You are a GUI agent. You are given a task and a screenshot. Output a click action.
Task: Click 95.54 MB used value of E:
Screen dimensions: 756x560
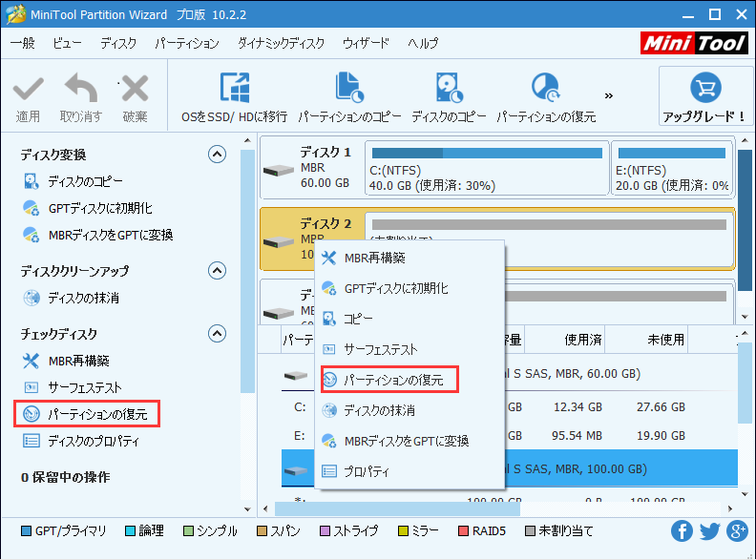click(x=577, y=436)
